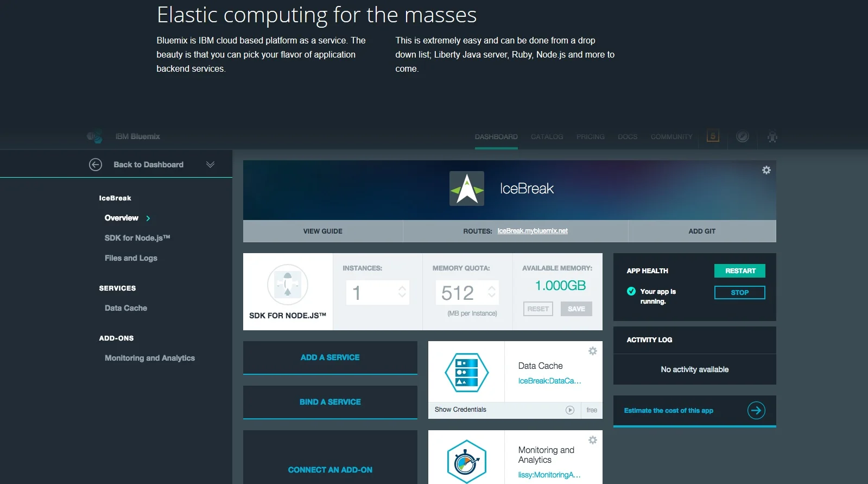Click the 1.000GB available memory value
This screenshot has height=484, width=868.
click(561, 286)
